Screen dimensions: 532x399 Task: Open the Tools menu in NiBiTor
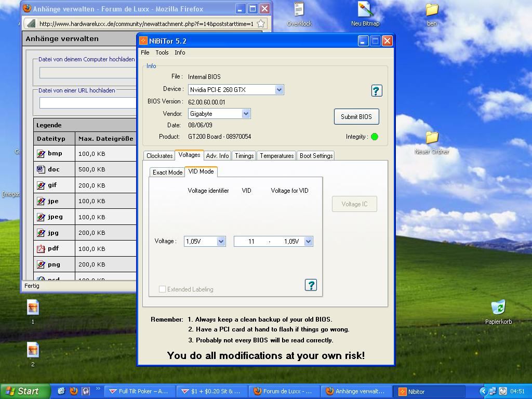tap(162, 52)
